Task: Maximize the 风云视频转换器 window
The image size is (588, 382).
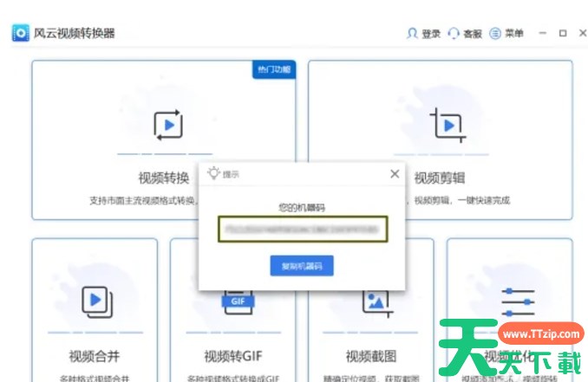Action: click(x=563, y=33)
